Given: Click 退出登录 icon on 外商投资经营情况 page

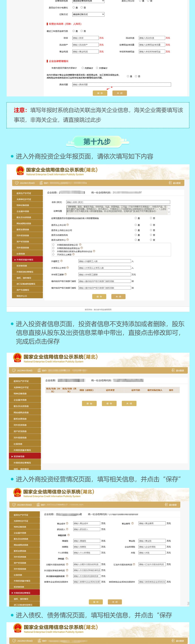Looking at the screenshot, I should tap(166, 505).
